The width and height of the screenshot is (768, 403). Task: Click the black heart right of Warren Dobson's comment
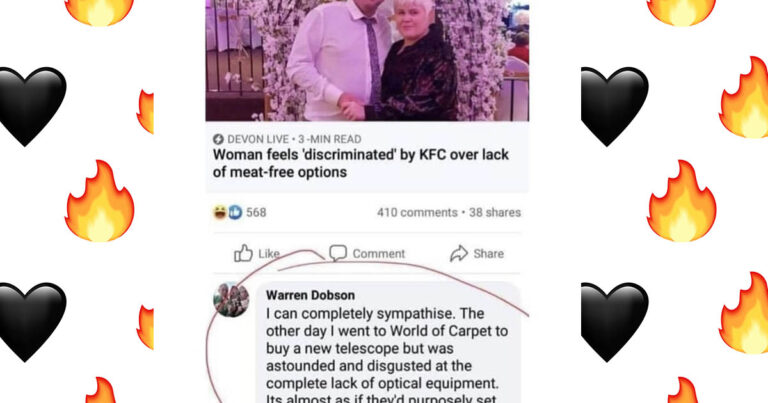coord(614,320)
